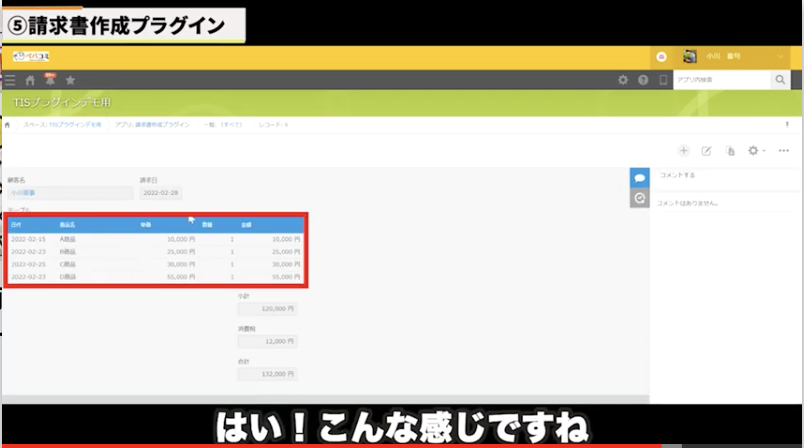Viewport: 804px width, 448px height.
Task: Open the help question mark icon
Action: pyautogui.click(x=643, y=80)
